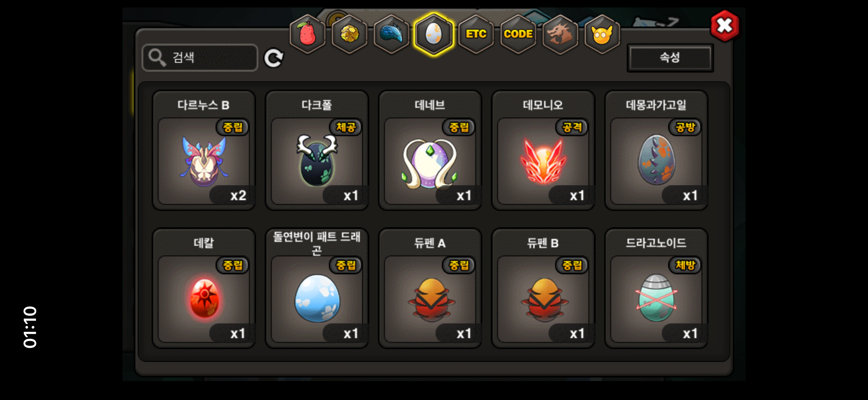
Task: Select the 드라고노이드 teal egg item
Action: coord(656,288)
